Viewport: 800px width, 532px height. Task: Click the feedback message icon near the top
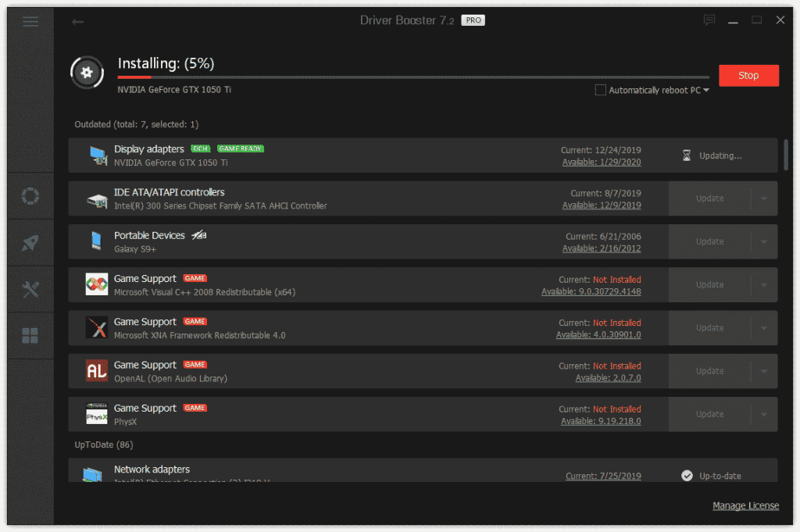pos(709,20)
